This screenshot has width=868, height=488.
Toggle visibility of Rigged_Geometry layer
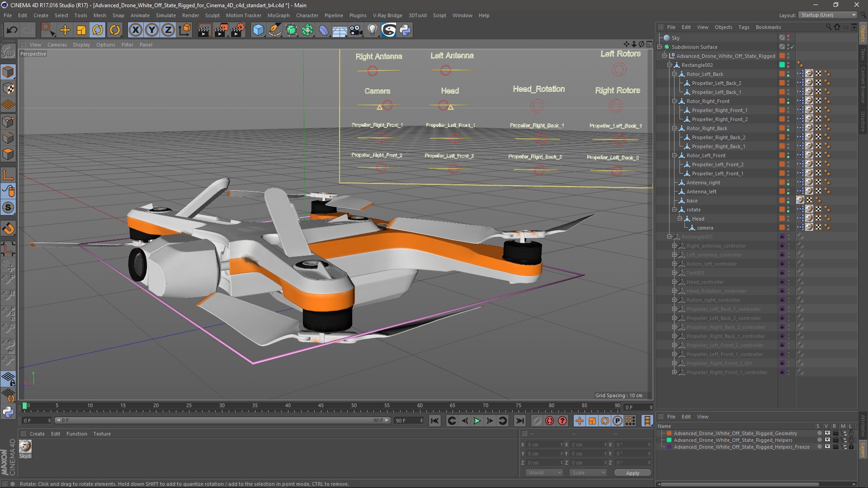coord(827,433)
